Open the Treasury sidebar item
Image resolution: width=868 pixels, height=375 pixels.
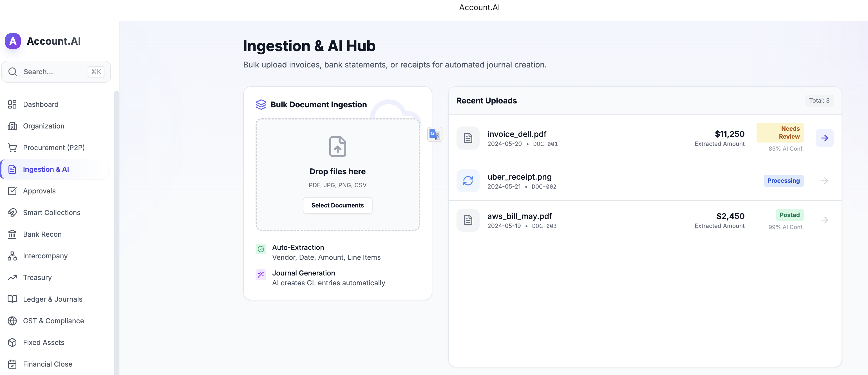click(x=37, y=277)
